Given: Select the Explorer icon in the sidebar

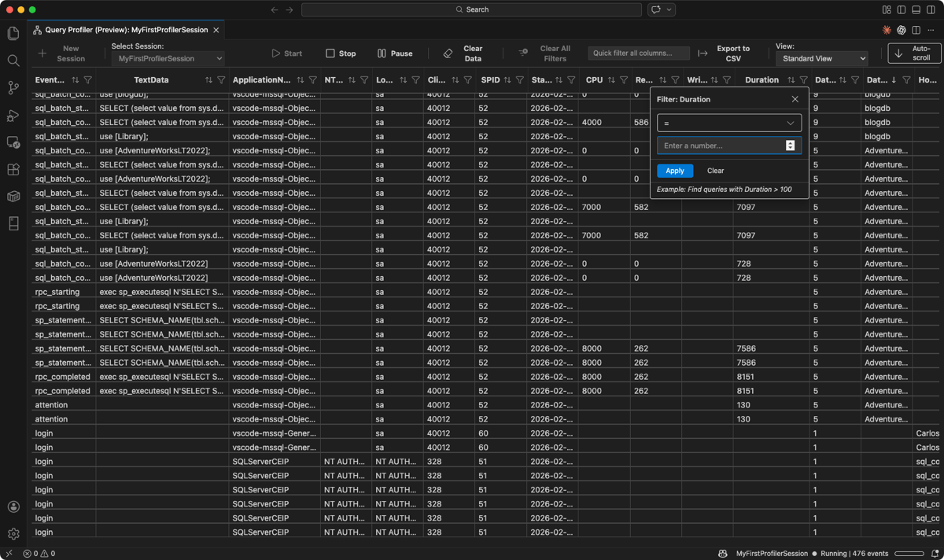Looking at the screenshot, I should [x=13, y=34].
